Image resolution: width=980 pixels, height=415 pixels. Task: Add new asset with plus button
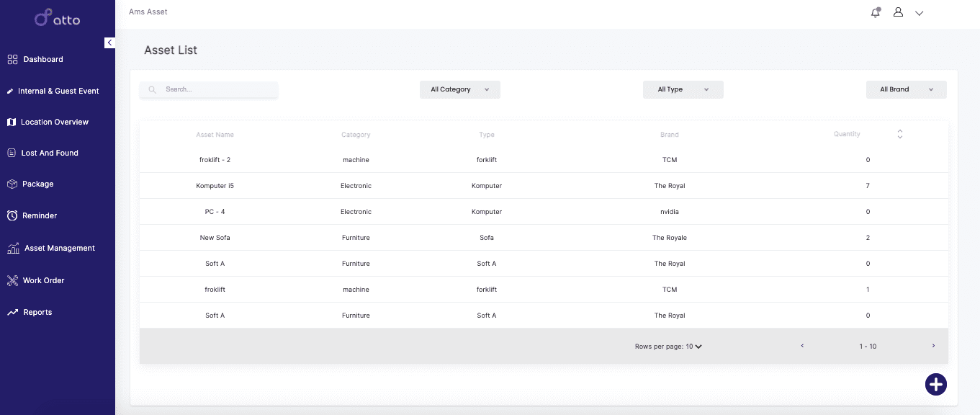pos(935,385)
